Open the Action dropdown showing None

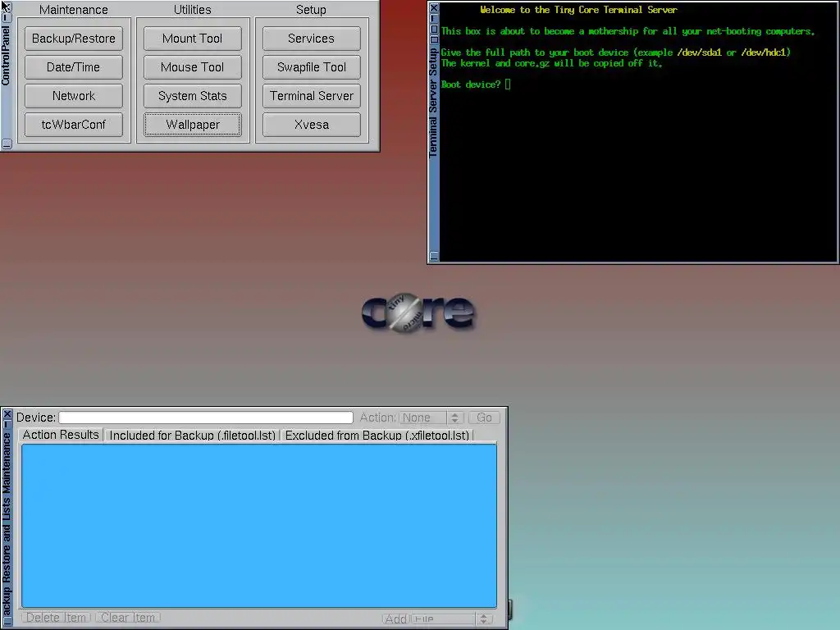click(431, 418)
